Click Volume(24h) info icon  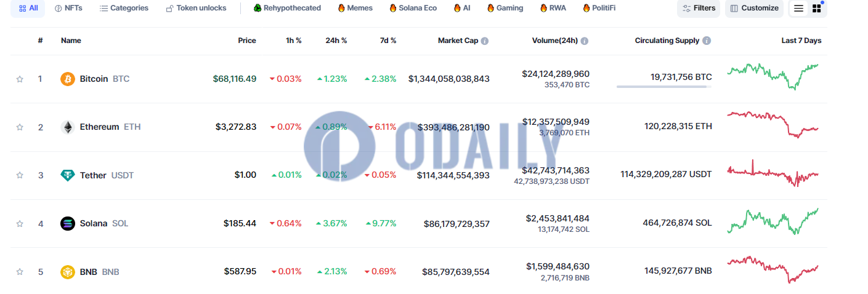pos(585,41)
